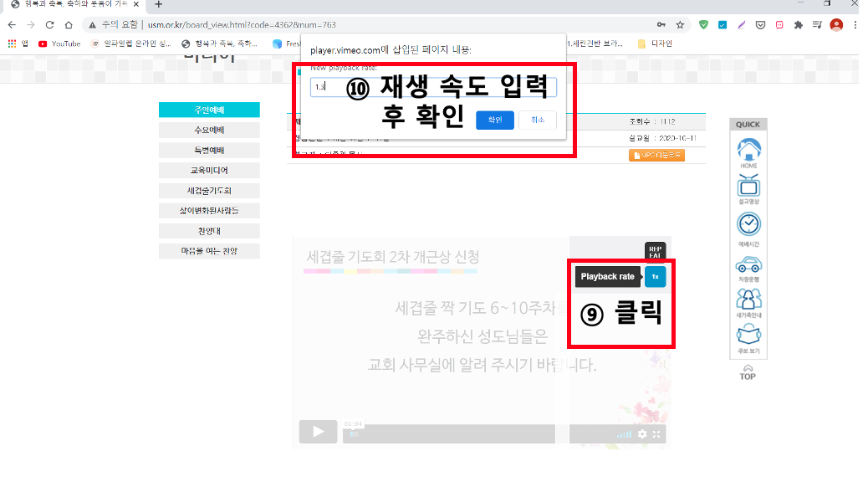Open the Chrome three-dot menu
Image resolution: width=868 pixels, height=487 pixels.
tap(855, 25)
